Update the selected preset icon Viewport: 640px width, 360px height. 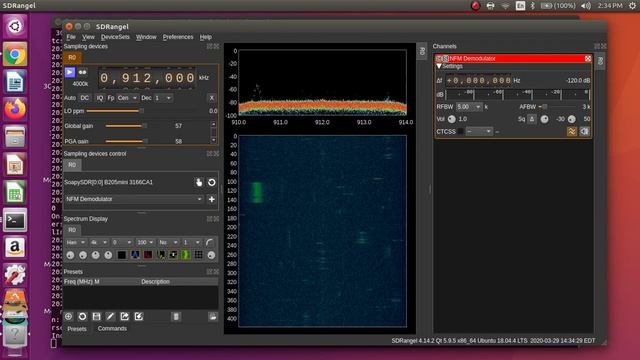(82, 316)
